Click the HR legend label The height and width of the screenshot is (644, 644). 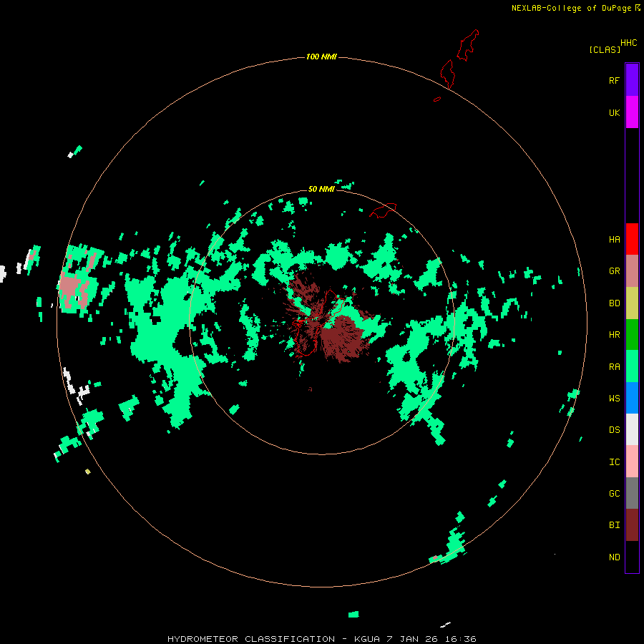[614, 335]
